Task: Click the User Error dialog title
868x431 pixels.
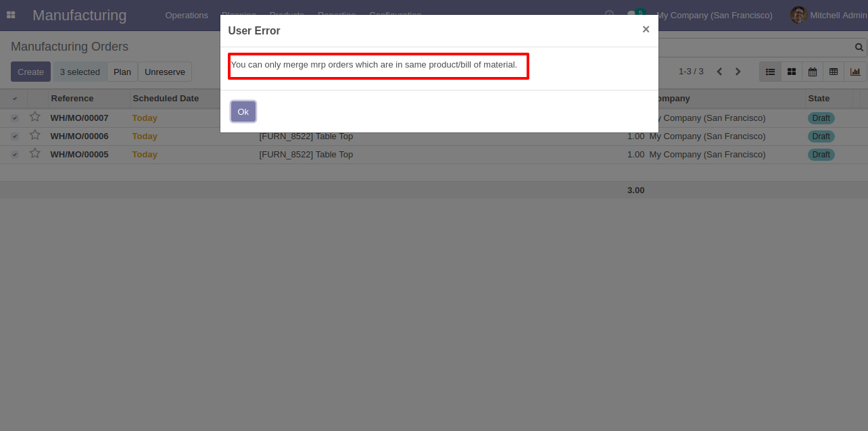Action: coord(254,30)
